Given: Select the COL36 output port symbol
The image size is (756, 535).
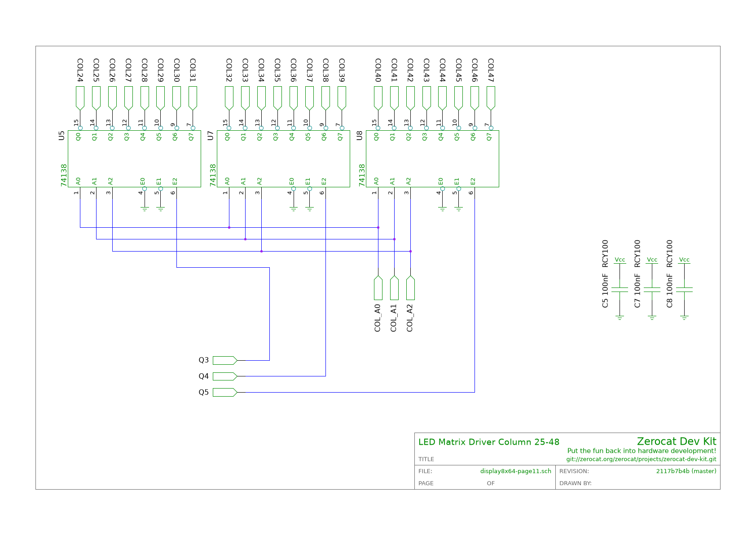Looking at the screenshot, I should point(294,98).
